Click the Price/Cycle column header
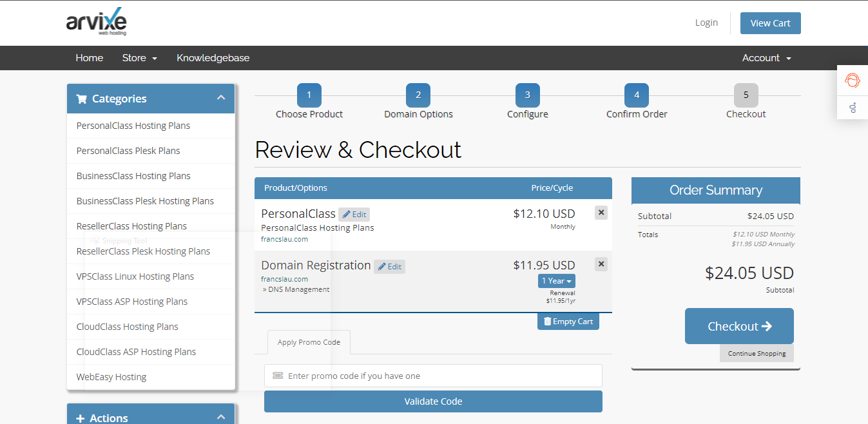This screenshot has height=424, width=868. (552, 188)
